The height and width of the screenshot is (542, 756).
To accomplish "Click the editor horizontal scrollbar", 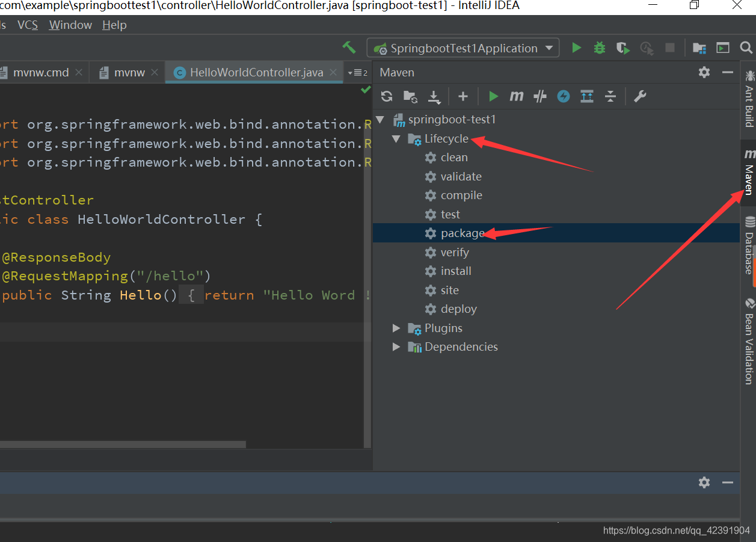I will pyautogui.click(x=123, y=445).
